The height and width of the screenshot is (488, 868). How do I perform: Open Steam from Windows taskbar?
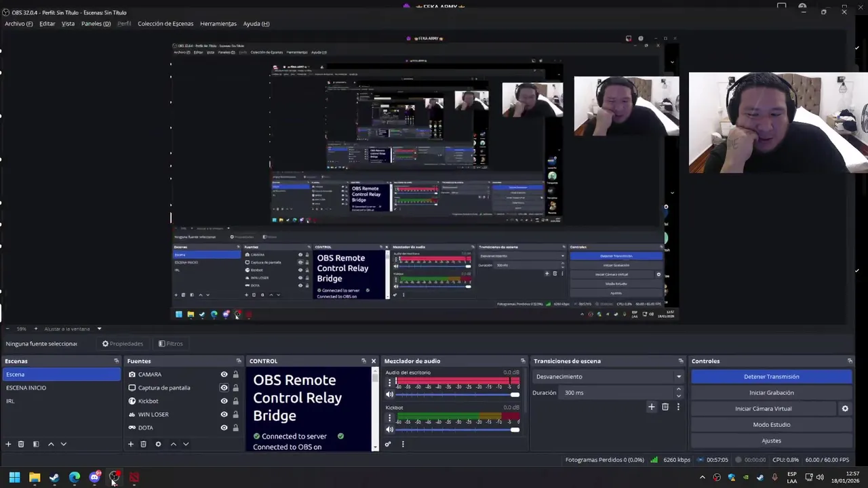click(x=54, y=478)
